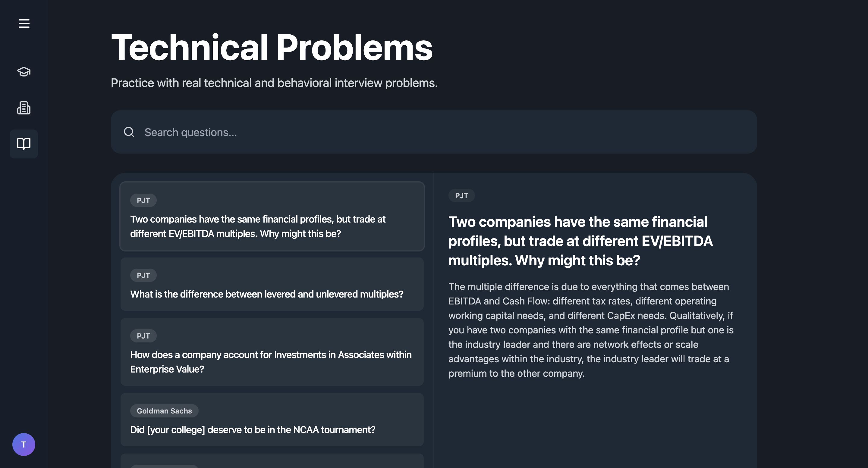The image size is (868, 468).
Task: Click the graduation cap icon in the sidebar
Action: pos(24,72)
